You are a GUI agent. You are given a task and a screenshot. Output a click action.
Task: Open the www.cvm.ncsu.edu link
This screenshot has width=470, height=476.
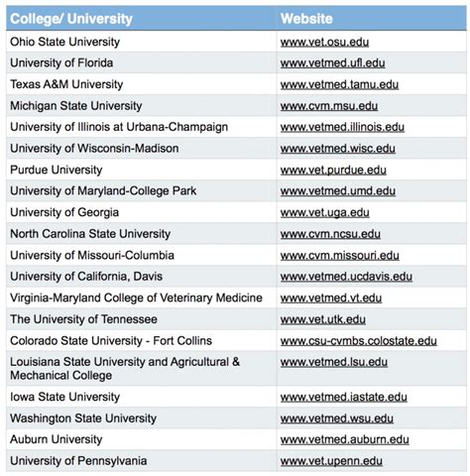coord(330,234)
